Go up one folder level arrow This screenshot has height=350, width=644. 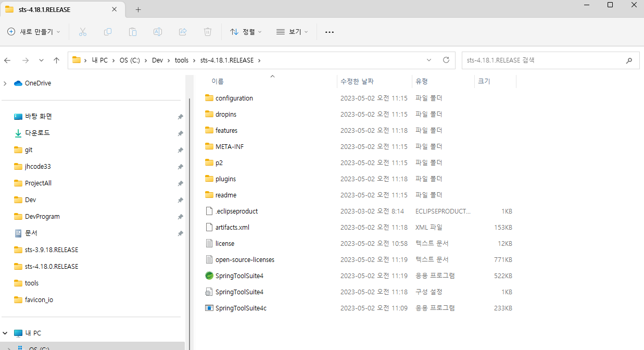pyautogui.click(x=56, y=60)
